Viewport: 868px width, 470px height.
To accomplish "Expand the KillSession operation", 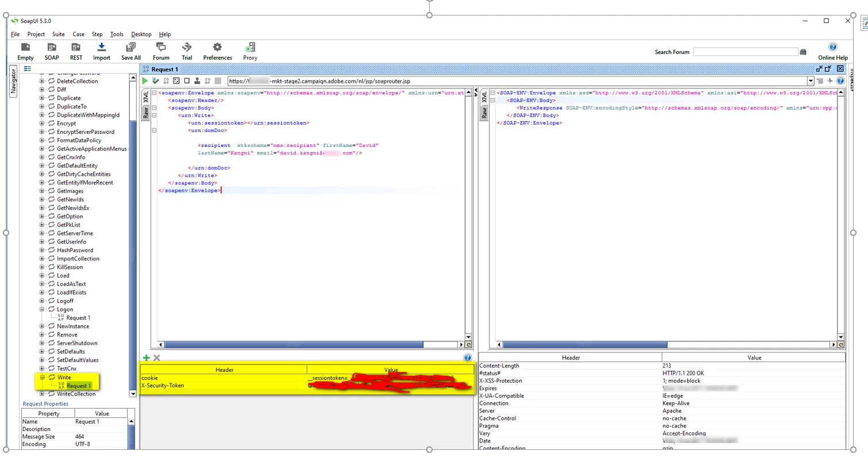I will pyautogui.click(x=42, y=267).
